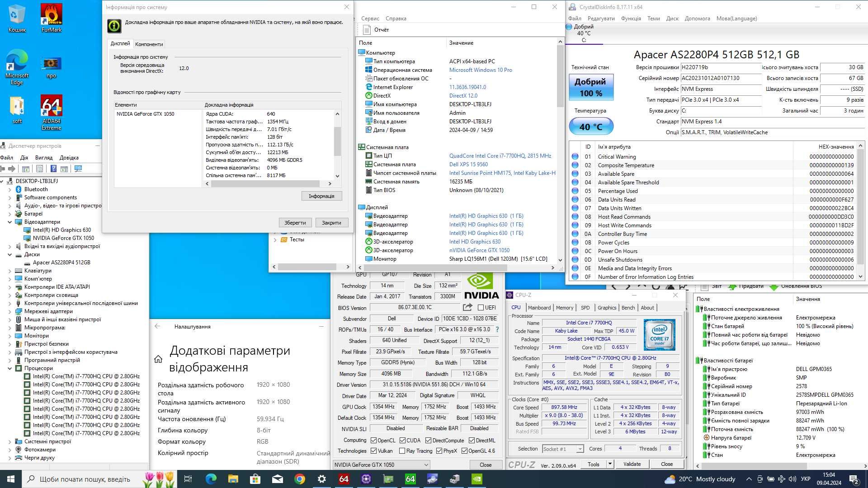
Task: Expand the Мережеві адаптери node in Device Manager
Action: point(10,311)
